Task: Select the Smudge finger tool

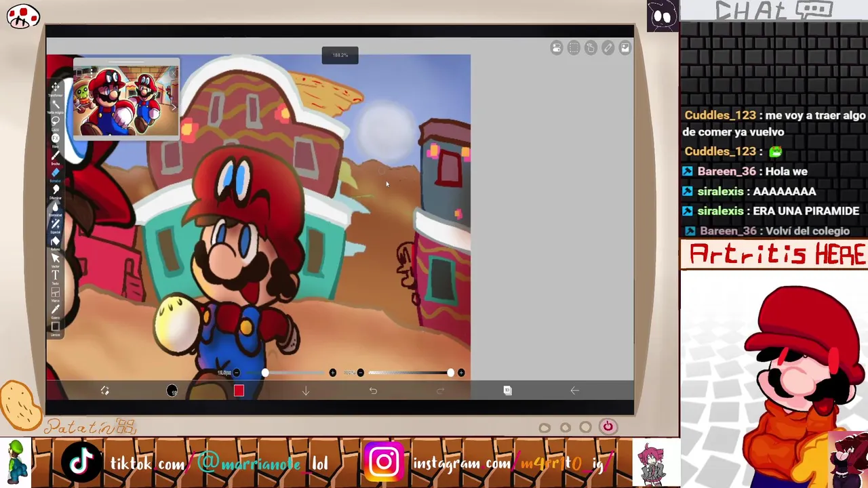Action: click(56, 190)
